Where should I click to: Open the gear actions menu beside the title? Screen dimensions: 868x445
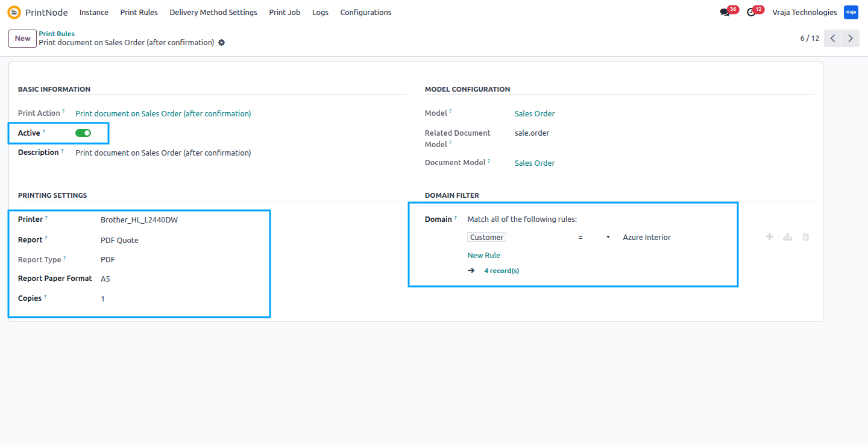point(221,43)
